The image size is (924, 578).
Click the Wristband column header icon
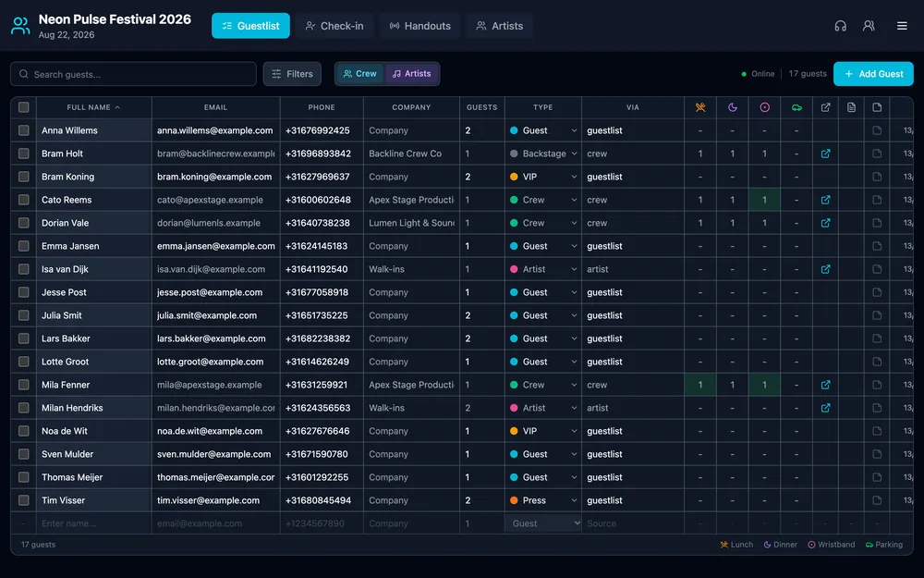[764, 107]
